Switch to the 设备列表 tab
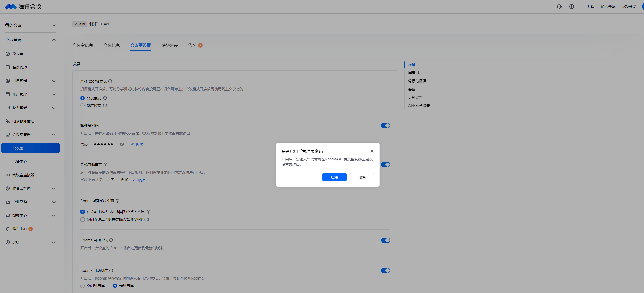Image resolution: width=644 pixels, height=293 pixels. tap(169, 46)
